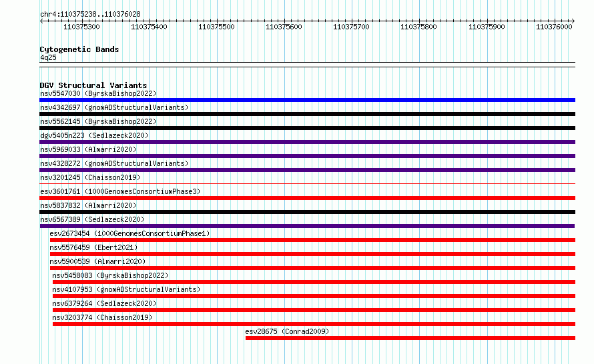Click the red nsv3203774 variant bar
Screen dimensions: 594x364
(314, 324)
